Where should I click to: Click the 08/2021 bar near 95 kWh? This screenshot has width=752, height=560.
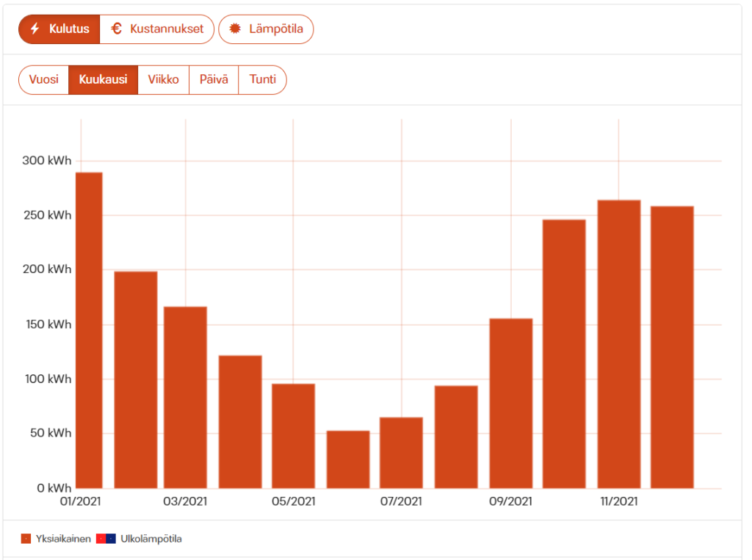(456, 437)
